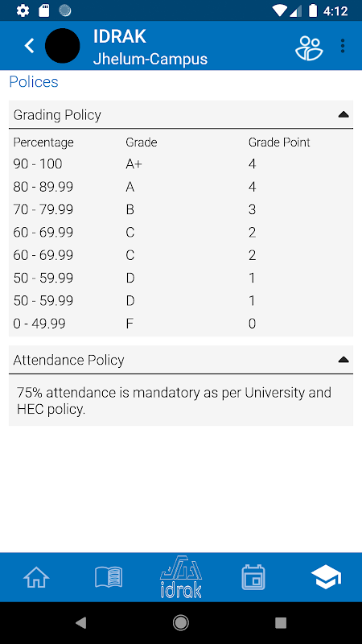Tap the Grading Policy header title

tap(57, 115)
